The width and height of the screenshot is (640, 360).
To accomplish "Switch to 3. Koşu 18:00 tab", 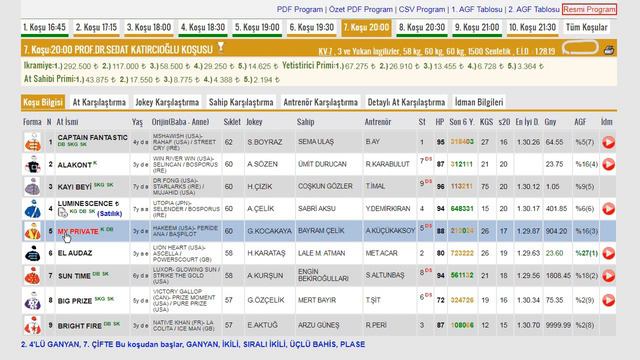I will [149, 27].
